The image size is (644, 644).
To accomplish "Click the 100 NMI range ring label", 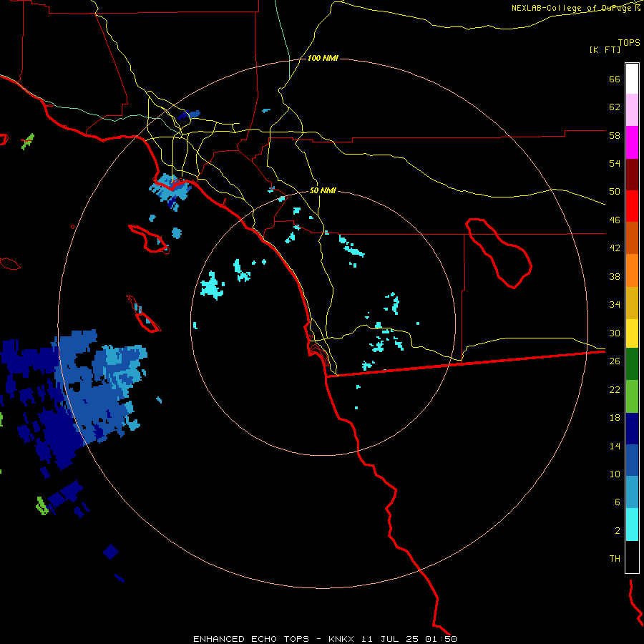I will coord(323,59).
